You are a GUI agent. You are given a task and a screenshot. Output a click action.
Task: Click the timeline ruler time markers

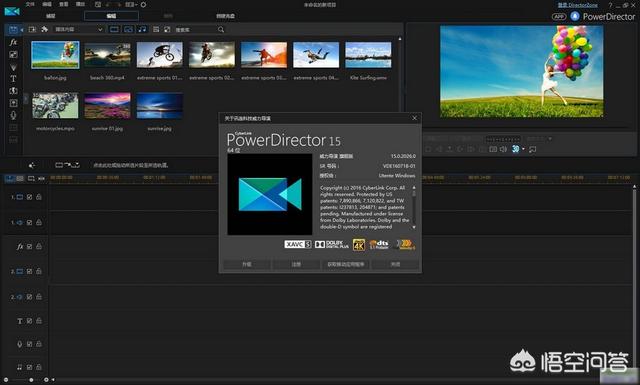(341, 178)
